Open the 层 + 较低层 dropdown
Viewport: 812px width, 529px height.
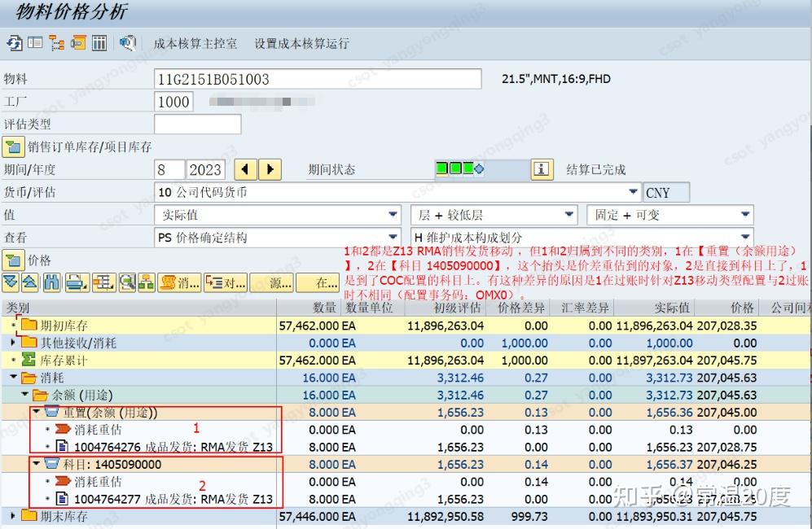coord(569,214)
